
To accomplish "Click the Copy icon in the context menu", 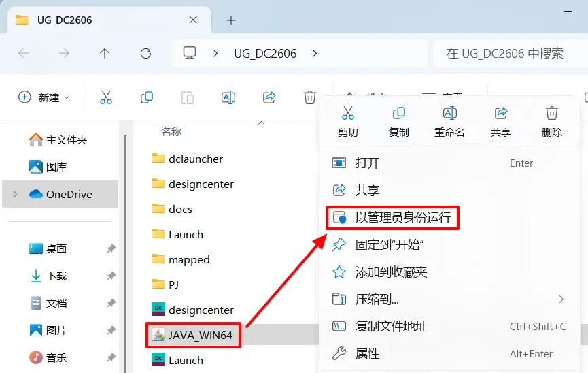I will point(398,113).
